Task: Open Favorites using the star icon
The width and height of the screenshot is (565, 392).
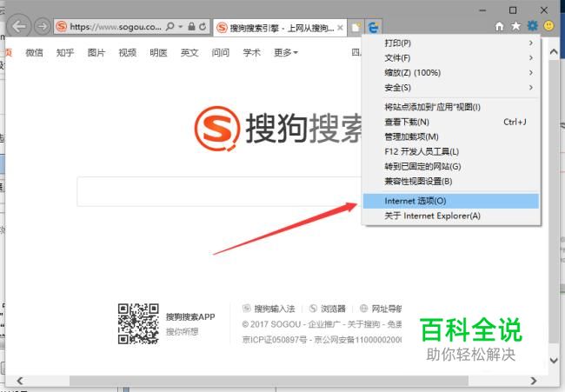Action: pos(516,26)
